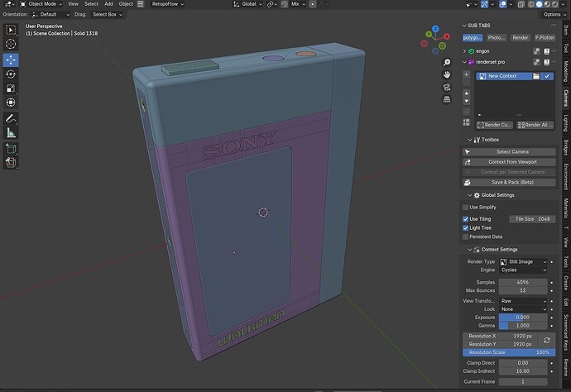This screenshot has height=392, width=571.
Task: Toggle X-ray view in header
Action: coord(521,4)
